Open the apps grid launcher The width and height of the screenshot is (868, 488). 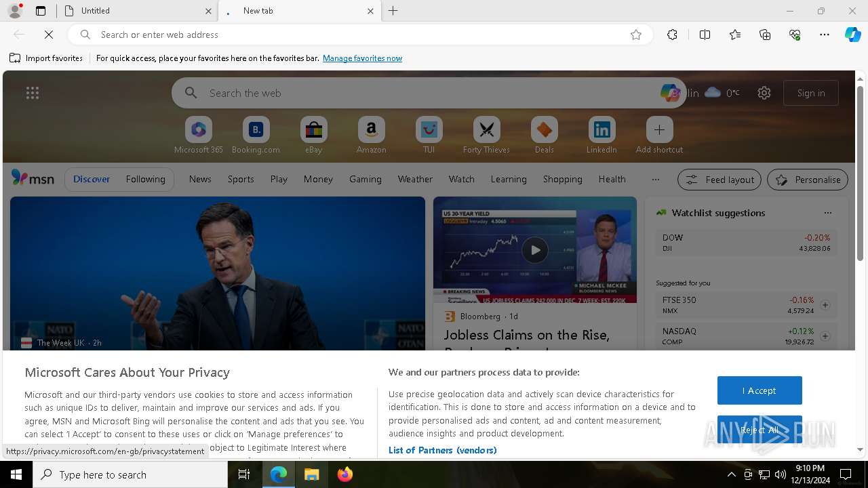coord(33,93)
